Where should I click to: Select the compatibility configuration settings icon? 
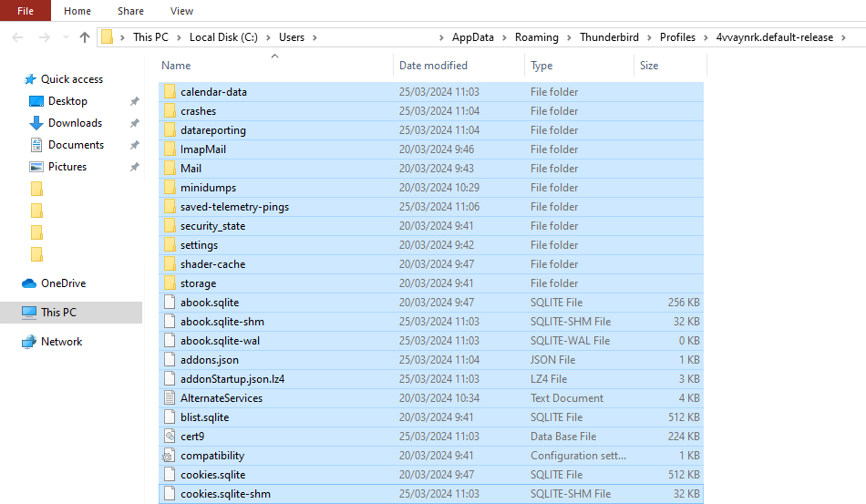169,456
